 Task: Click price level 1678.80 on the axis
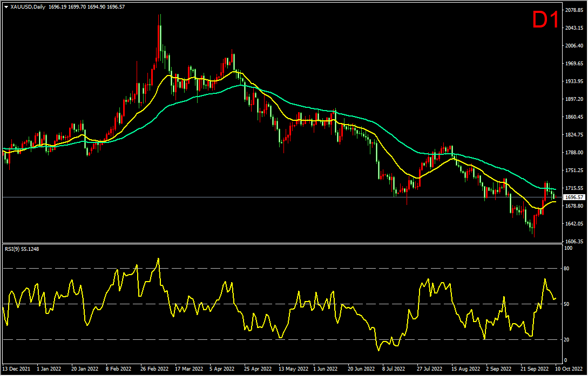click(574, 206)
